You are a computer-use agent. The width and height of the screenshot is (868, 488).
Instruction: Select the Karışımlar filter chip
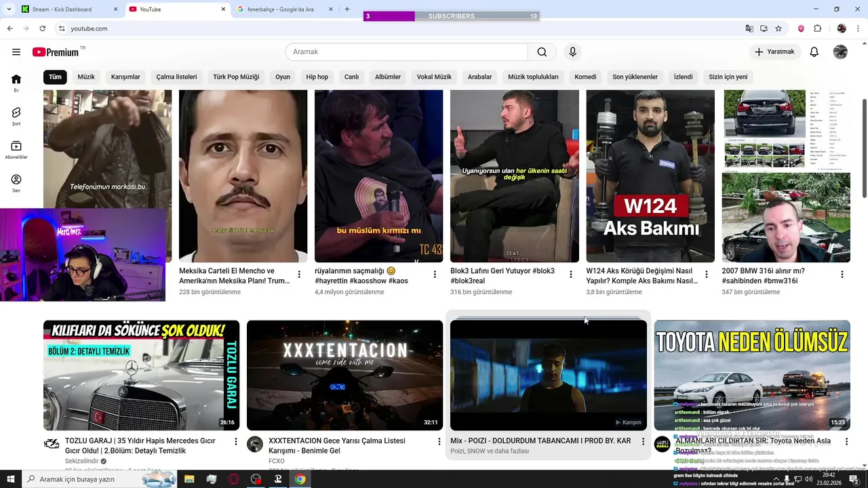[125, 77]
